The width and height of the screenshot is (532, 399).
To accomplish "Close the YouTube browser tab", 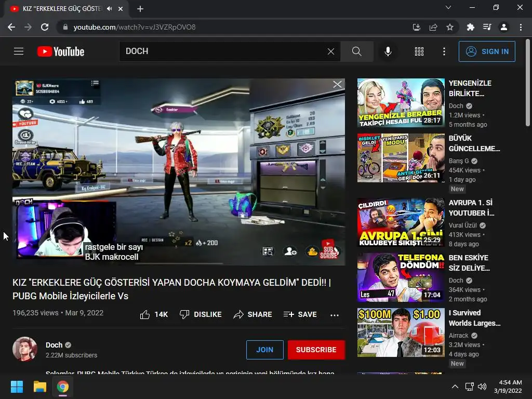I will click(121, 9).
